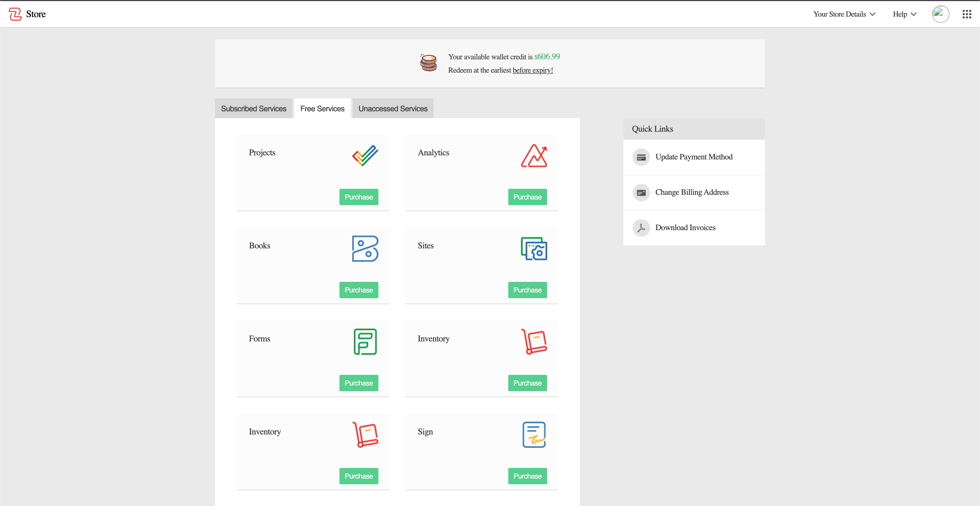This screenshot has height=506, width=980.
Task: Open Update Payment Method quick link
Action: click(694, 157)
